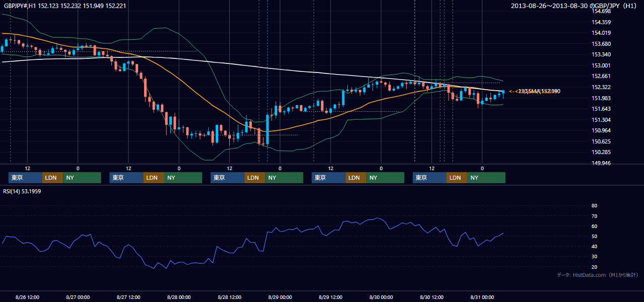
Task: Click RSI scale value 20
Action: point(594,267)
